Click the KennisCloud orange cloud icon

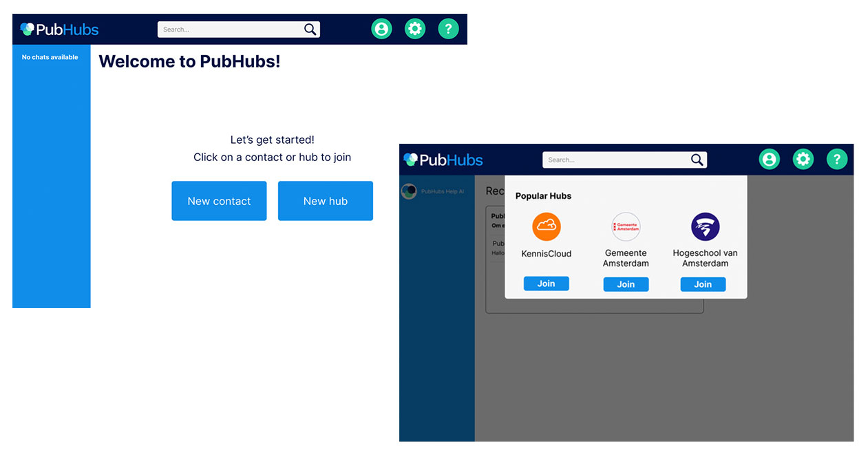point(547,226)
